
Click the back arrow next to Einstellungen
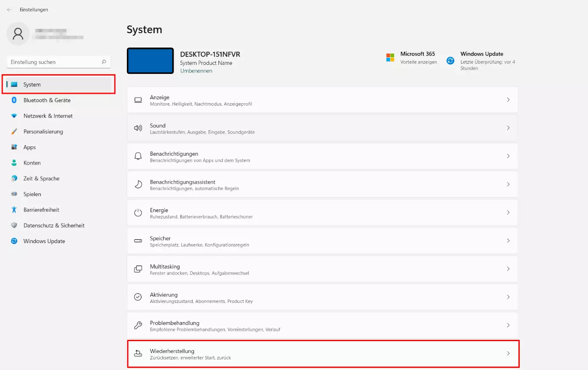tap(9, 9)
